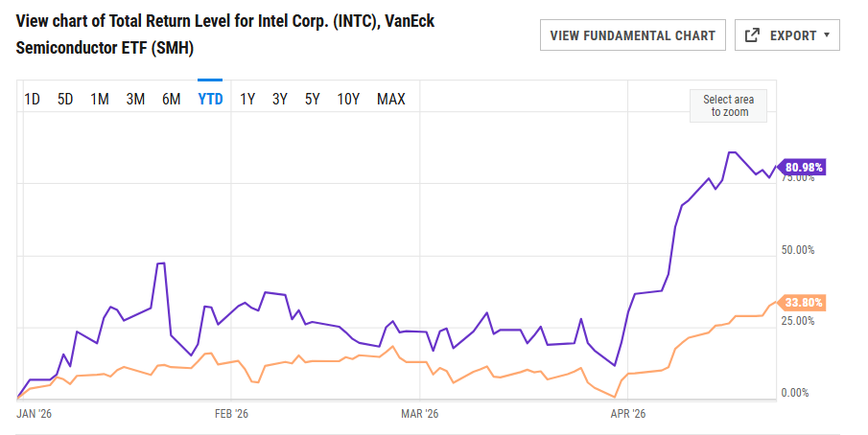868x435 pixels.
Task: Choose the 1M time period
Action: coord(100,99)
